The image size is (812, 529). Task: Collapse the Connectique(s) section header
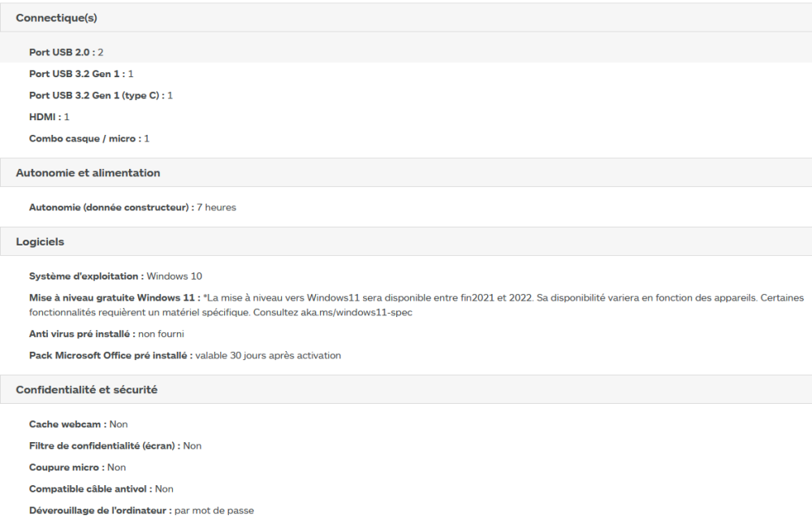pyautogui.click(x=57, y=18)
